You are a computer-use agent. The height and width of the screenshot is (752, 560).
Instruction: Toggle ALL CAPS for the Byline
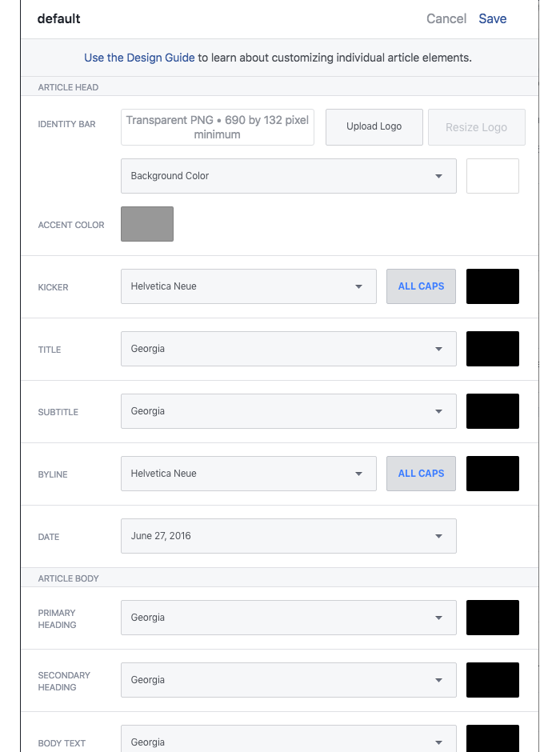[421, 473]
